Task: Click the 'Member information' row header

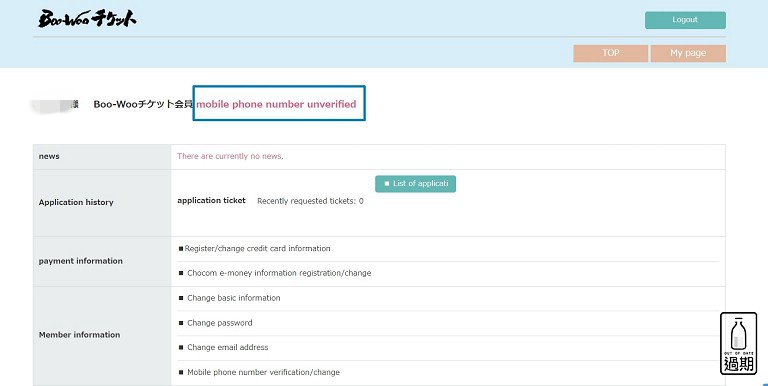Action: pyautogui.click(x=102, y=335)
